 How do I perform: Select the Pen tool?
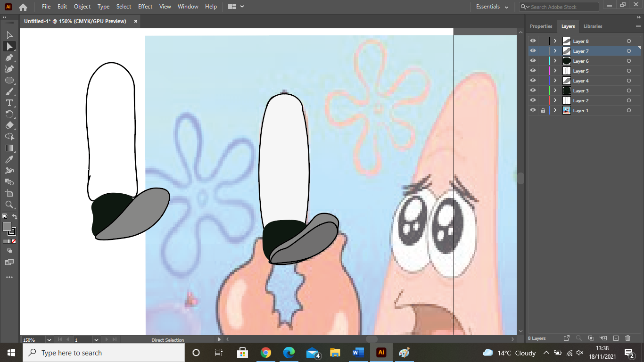pos(9,58)
